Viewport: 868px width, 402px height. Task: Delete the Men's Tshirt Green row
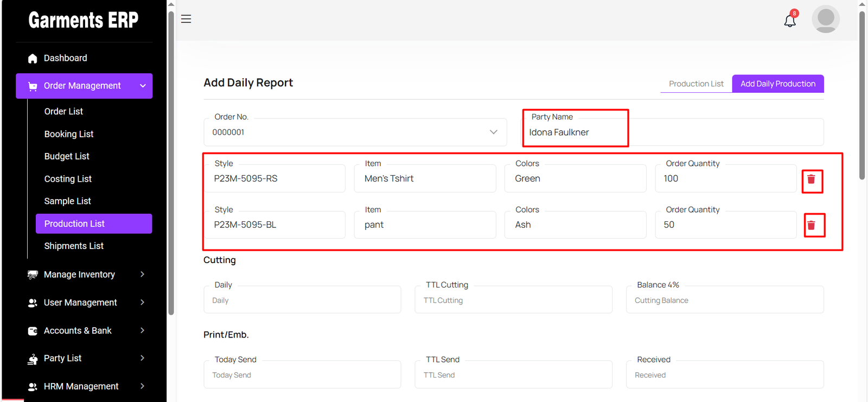click(811, 180)
